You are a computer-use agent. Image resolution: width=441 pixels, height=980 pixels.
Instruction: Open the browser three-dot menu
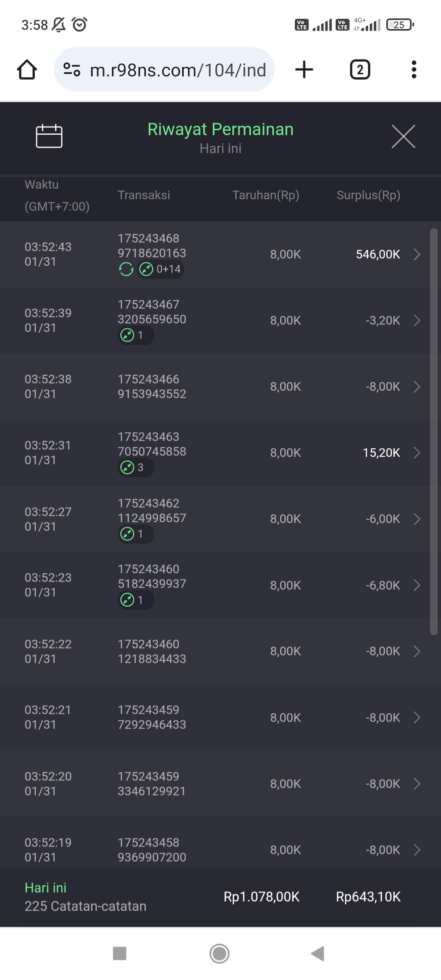pos(414,69)
